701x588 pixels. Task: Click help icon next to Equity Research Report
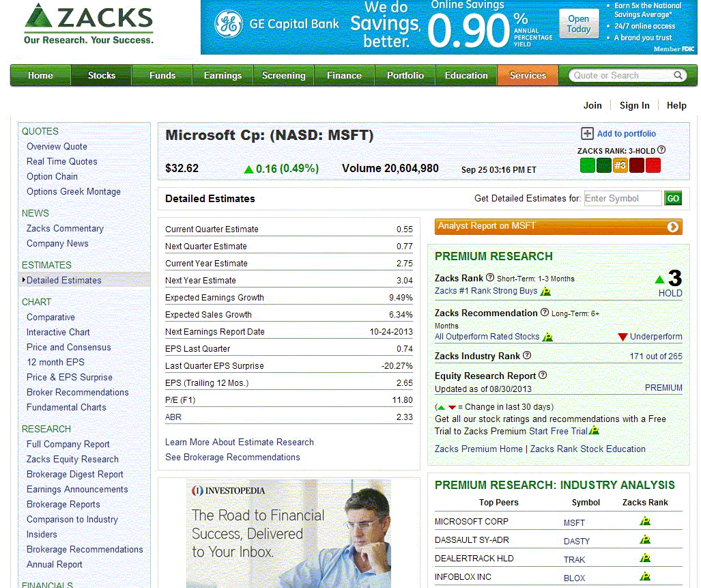[543, 376]
